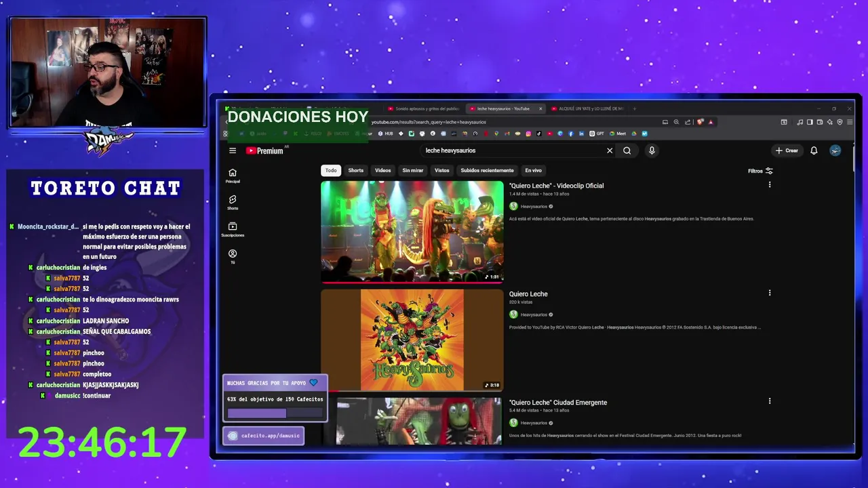Click the Cafecitos goal progress bar
This screenshot has width=868, height=488.
point(275,413)
